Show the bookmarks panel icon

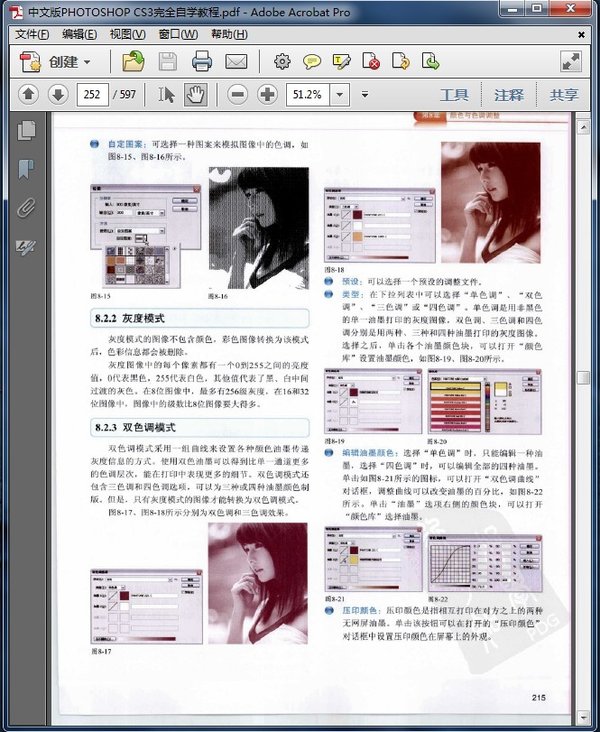tap(26, 169)
